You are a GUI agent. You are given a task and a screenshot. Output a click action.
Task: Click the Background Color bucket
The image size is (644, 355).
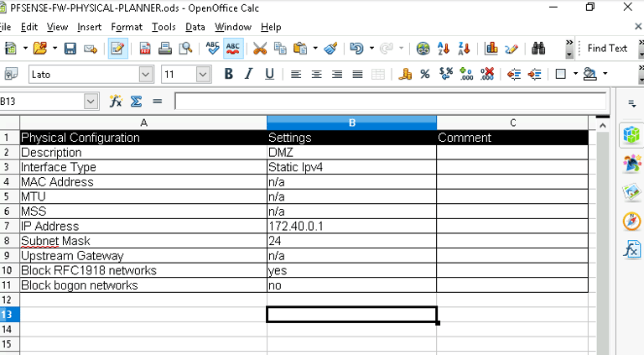589,75
